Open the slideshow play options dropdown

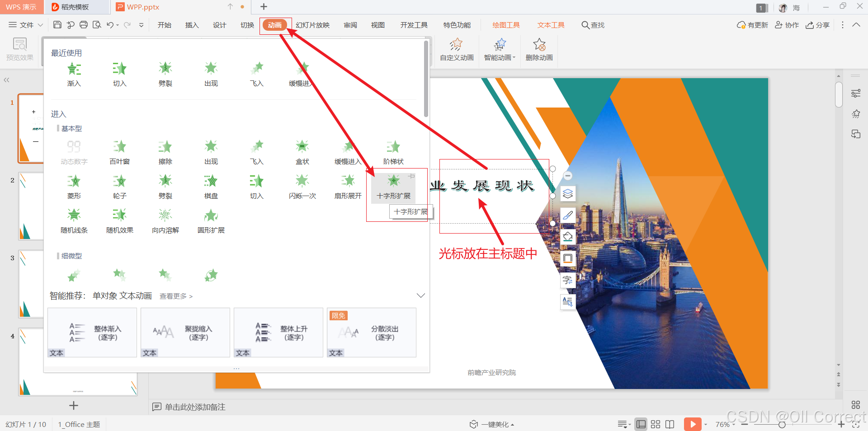(706, 425)
